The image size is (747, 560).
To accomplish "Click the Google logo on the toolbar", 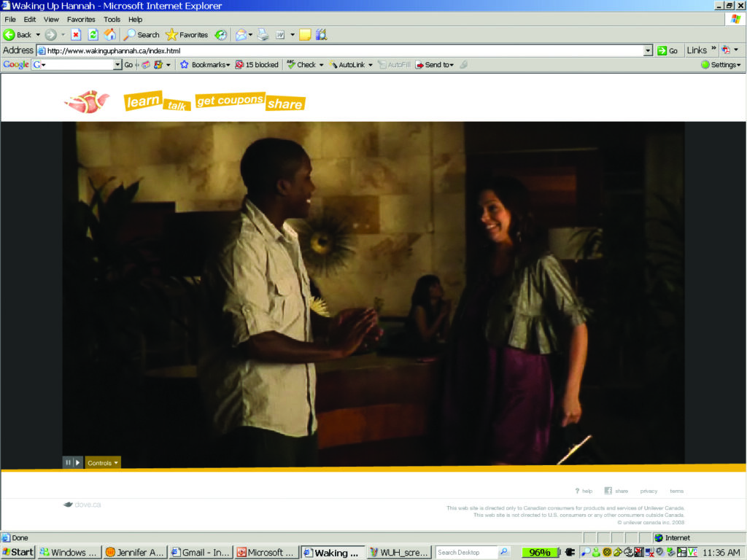I will [16, 65].
